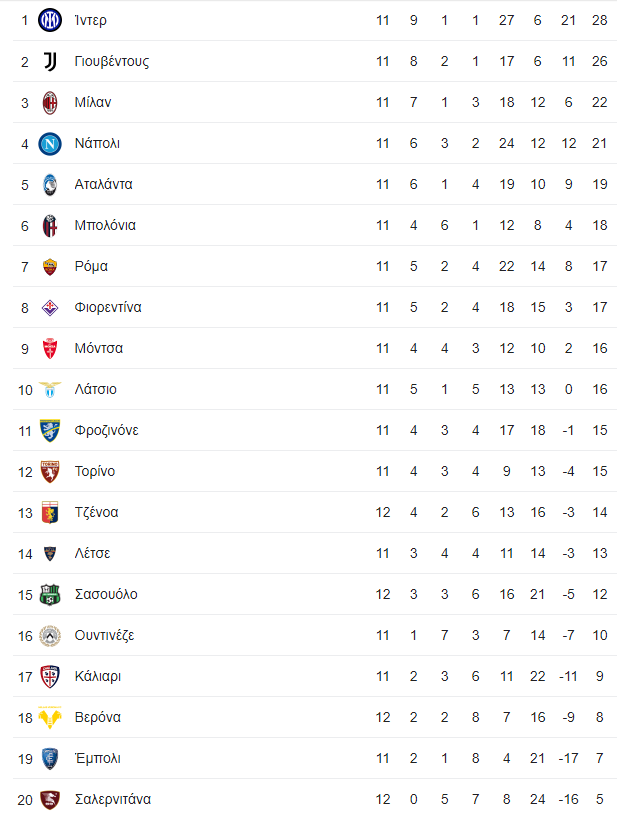617x818 pixels.
Task: Click the Udinese crest icon
Action: click(x=50, y=635)
